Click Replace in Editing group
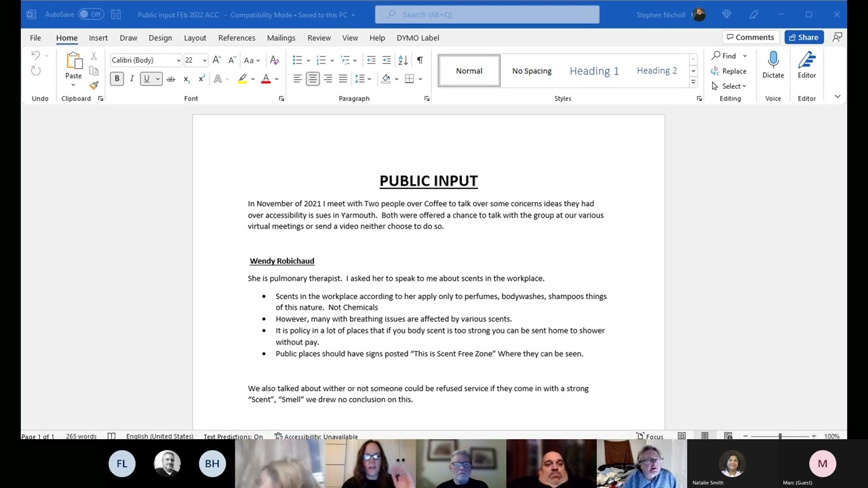 tap(729, 71)
